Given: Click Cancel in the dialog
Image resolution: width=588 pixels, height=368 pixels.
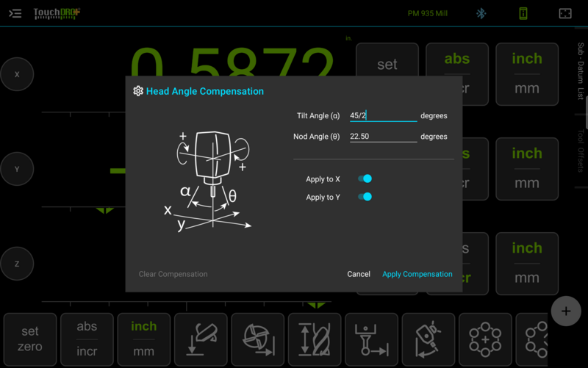Looking at the screenshot, I should (x=359, y=274).
